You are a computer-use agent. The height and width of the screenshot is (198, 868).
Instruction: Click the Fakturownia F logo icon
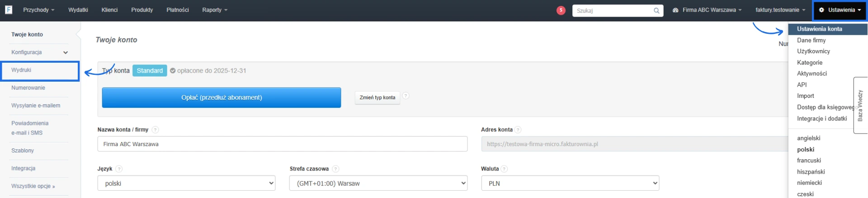coord(9,9)
